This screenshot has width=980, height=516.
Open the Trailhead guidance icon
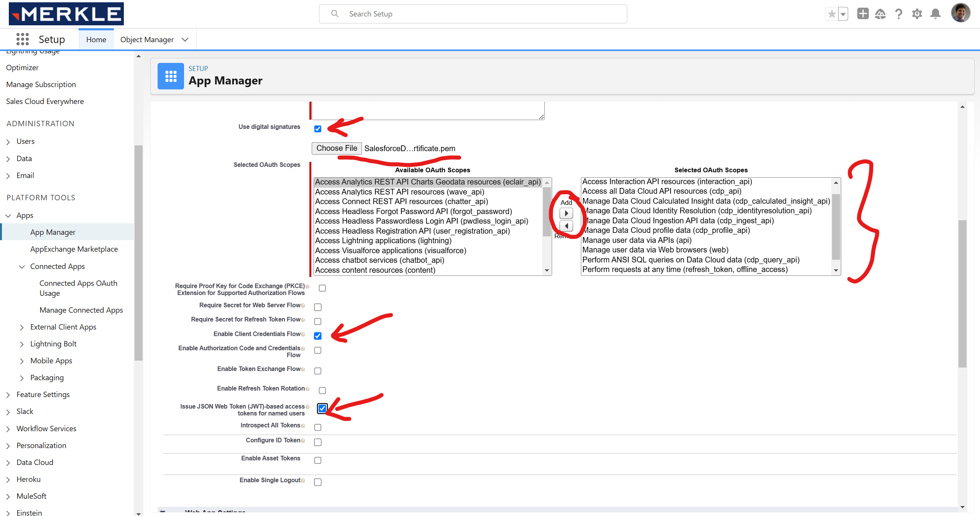pos(880,14)
